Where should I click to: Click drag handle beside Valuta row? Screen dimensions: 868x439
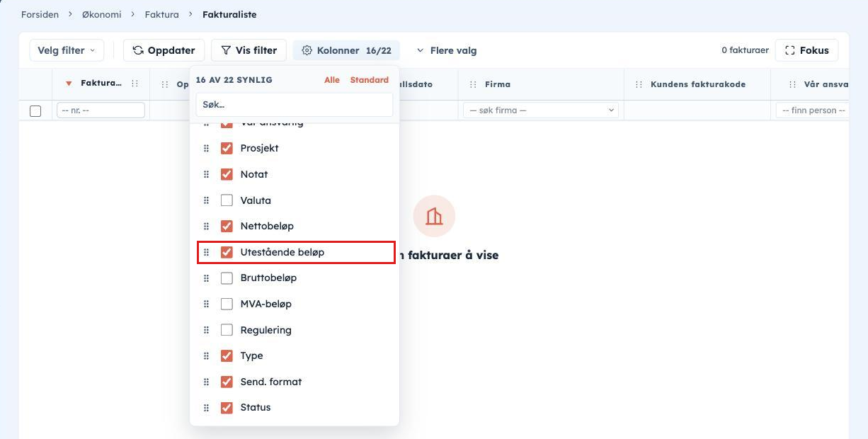coord(207,200)
